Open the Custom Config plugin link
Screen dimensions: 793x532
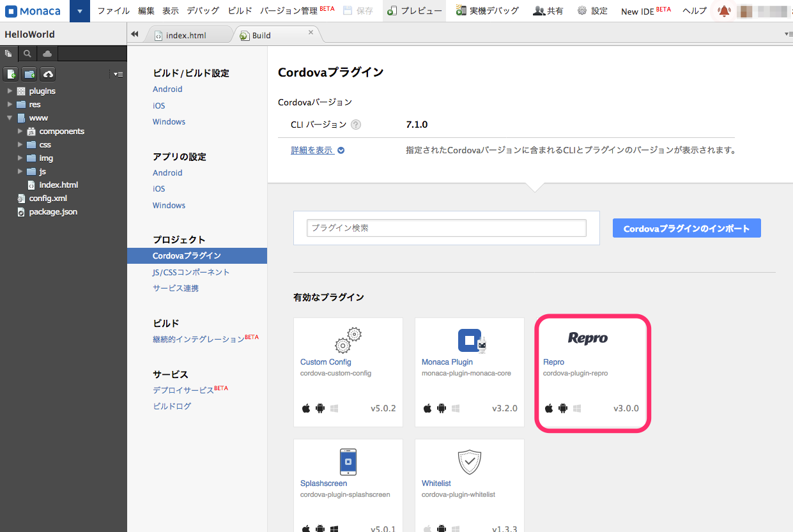pyautogui.click(x=326, y=362)
